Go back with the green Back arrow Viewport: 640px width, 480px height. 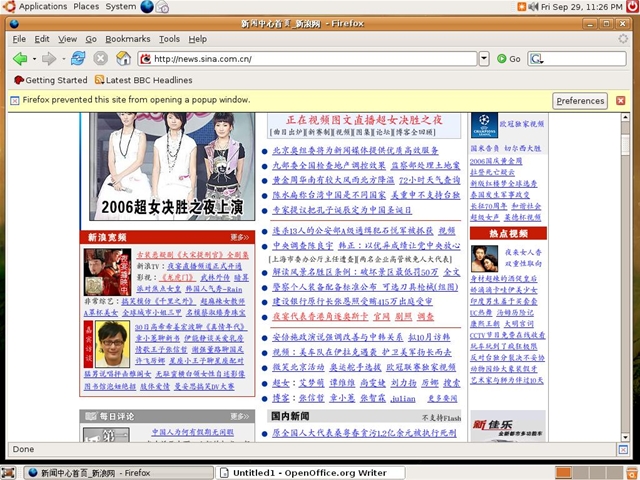coord(20,59)
